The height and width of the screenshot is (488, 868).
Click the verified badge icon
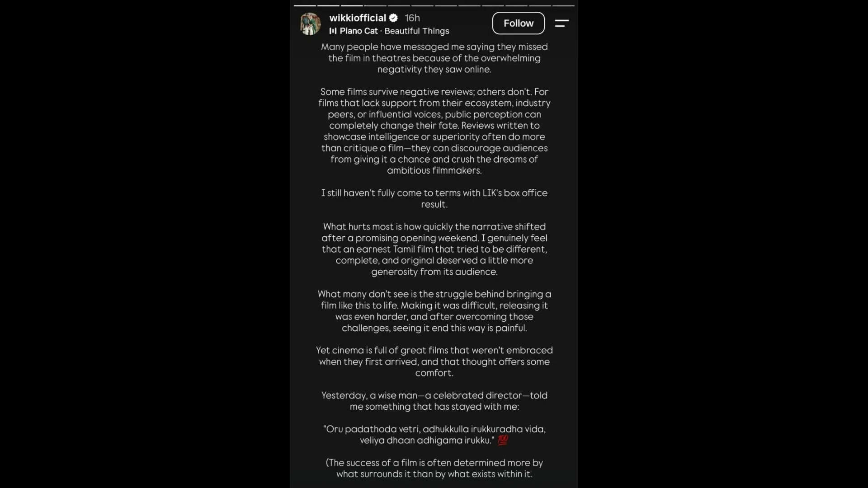point(393,18)
